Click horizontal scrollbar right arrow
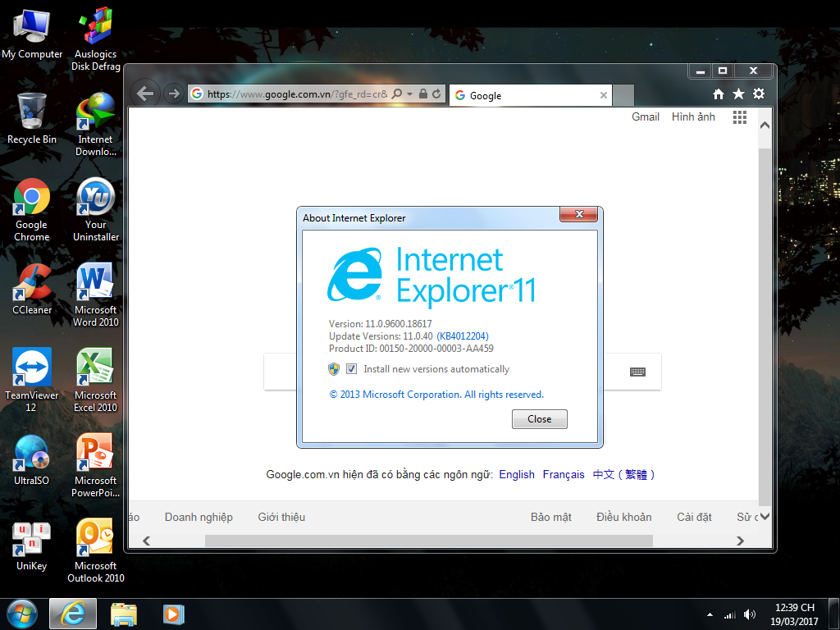 741,541
